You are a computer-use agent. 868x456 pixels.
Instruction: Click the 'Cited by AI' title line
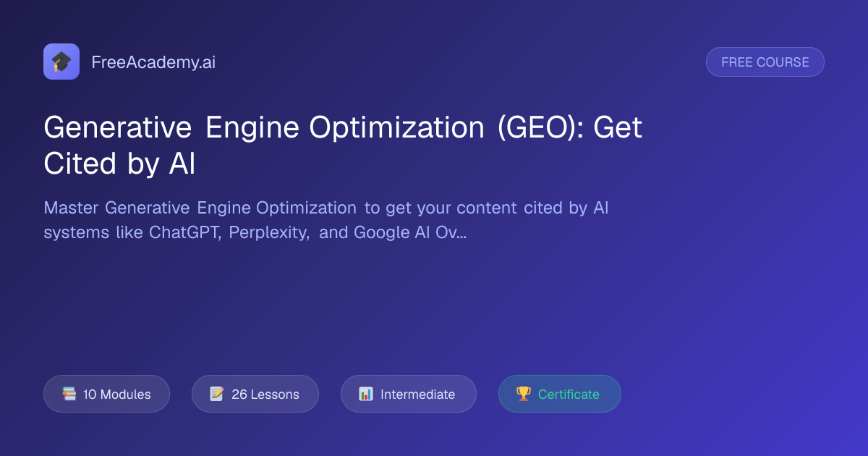[x=119, y=164]
